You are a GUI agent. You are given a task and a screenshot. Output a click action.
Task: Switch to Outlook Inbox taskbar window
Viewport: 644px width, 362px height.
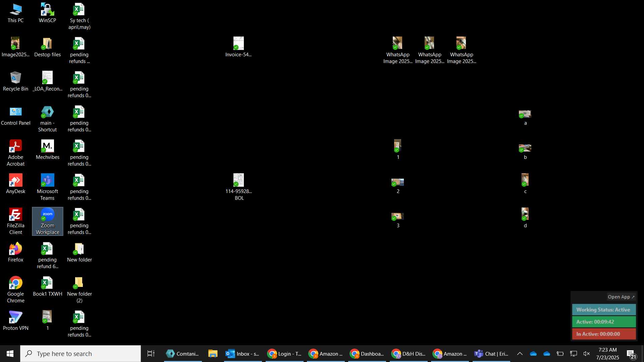pyautogui.click(x=243, y=354)
